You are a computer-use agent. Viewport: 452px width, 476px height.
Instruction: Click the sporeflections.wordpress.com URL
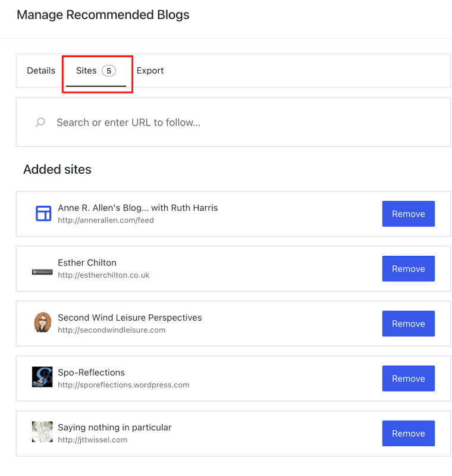tap(123, 384)
